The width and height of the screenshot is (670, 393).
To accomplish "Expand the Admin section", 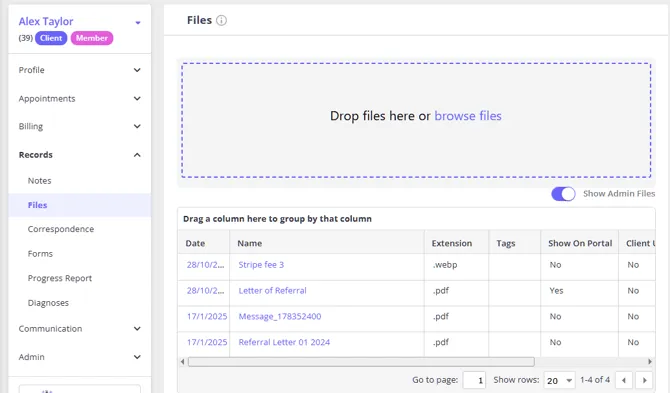I will coord(79,357).
